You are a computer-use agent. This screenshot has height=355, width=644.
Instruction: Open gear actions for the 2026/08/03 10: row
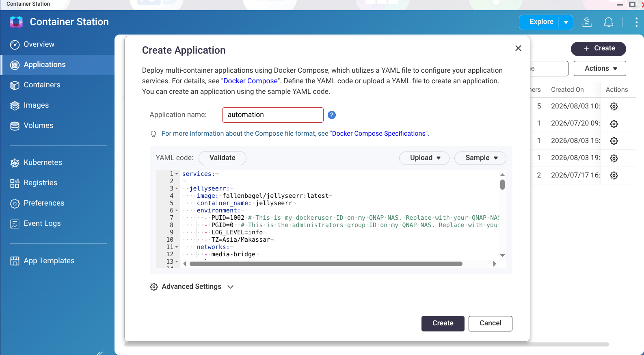pyautogui.click(x=614, y=106)
